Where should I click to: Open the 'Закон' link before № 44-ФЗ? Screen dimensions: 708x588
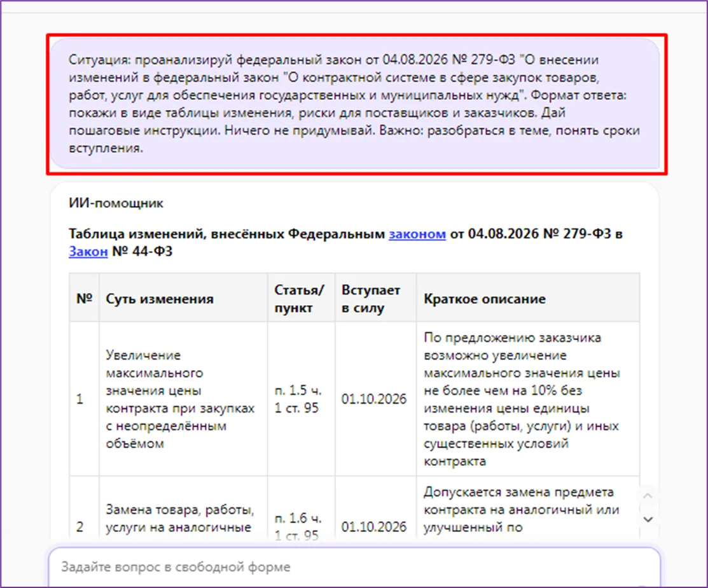[x=88, y=251]
